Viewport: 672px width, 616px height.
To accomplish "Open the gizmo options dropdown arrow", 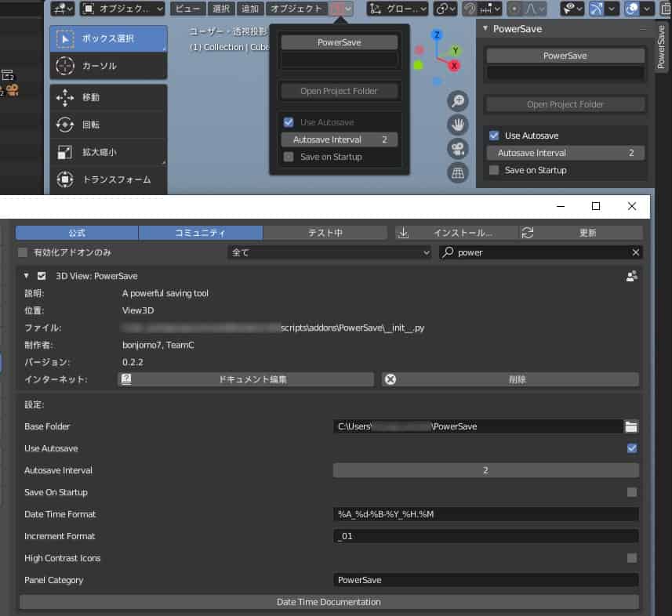I will coord(612,9).
